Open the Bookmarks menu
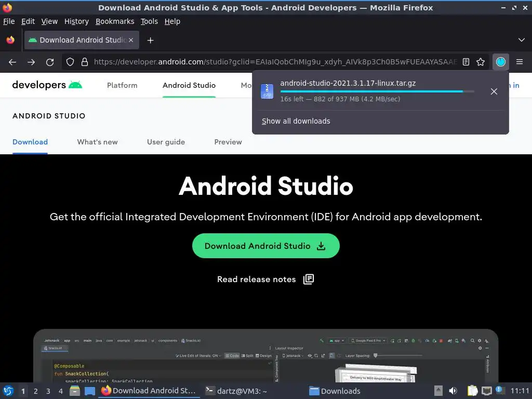 coord(115,21)
